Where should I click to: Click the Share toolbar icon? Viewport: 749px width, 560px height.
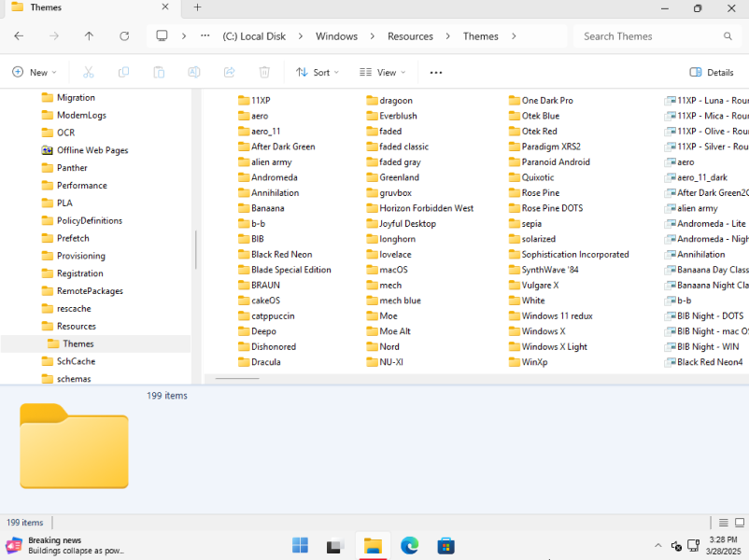pyautogui.click(x=229, y=72)
